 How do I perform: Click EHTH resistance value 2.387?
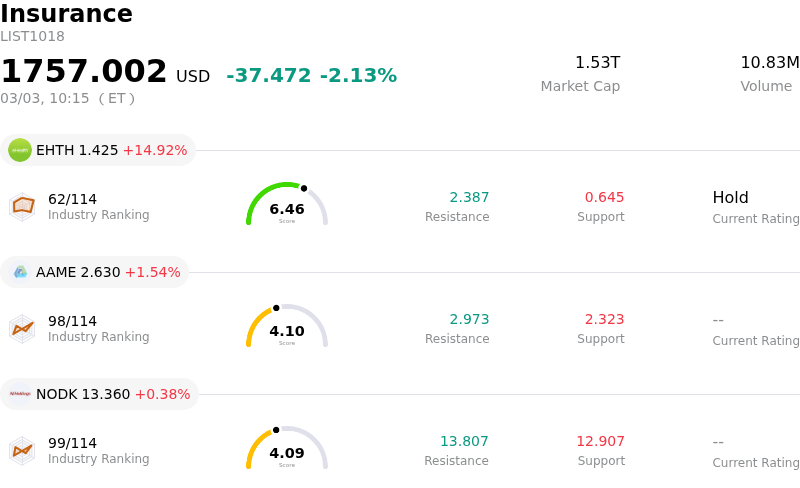469,198
